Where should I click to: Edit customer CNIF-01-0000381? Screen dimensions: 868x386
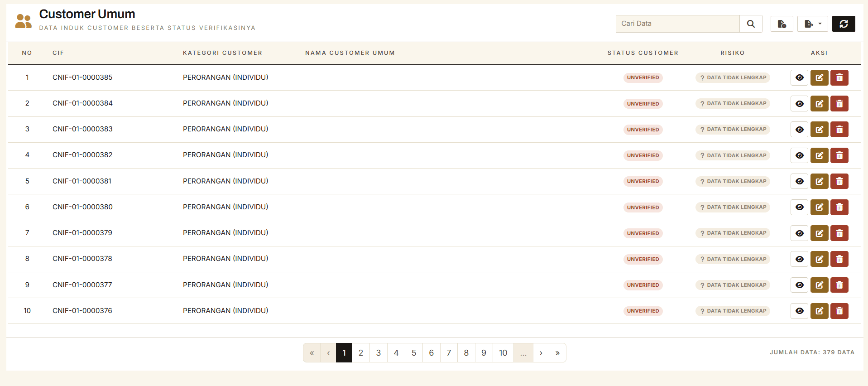(820, 181)
